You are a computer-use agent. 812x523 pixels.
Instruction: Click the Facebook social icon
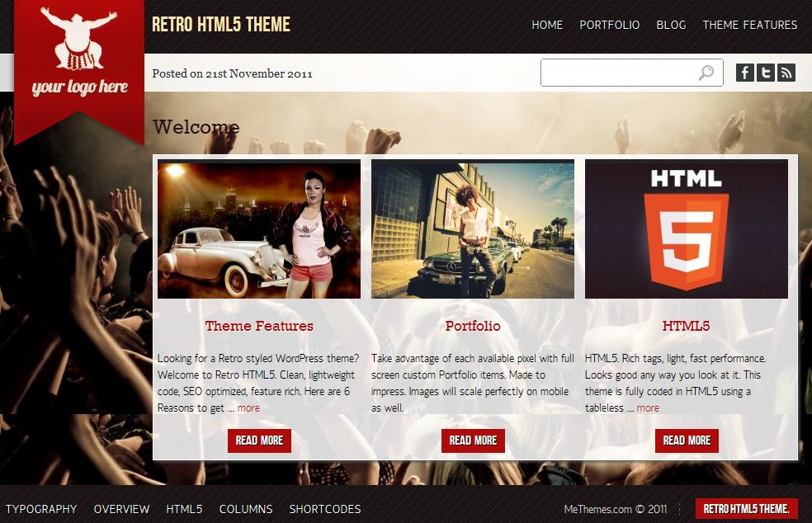point(744,73)
